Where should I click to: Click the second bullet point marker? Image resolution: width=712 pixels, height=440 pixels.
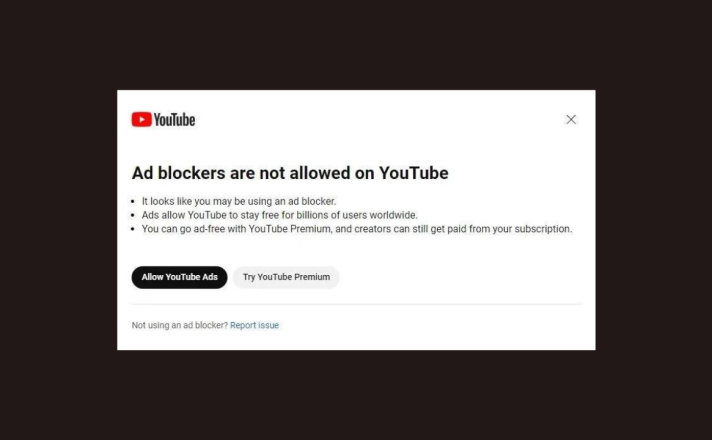point(133,215)
